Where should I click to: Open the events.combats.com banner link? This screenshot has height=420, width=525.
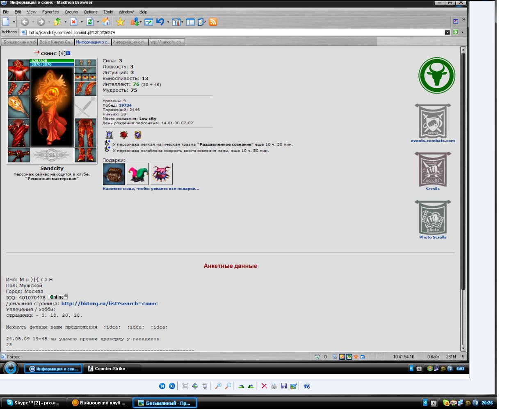click(x=433, y=123)
